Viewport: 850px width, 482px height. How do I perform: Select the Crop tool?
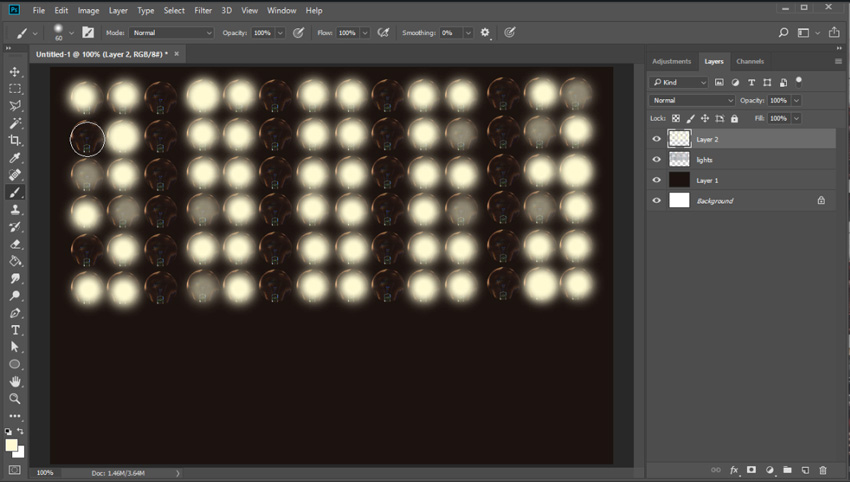[x=15, y=140]
